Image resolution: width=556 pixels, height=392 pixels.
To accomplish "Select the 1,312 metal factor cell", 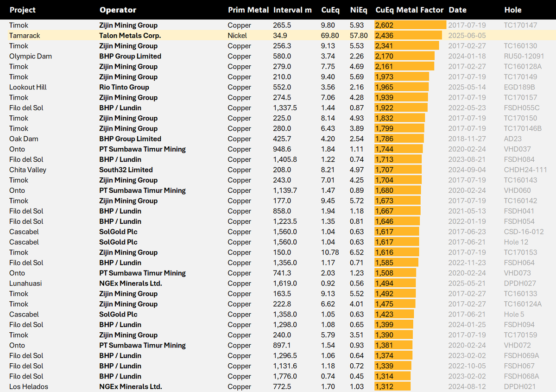I will click(x=392, y=386).
